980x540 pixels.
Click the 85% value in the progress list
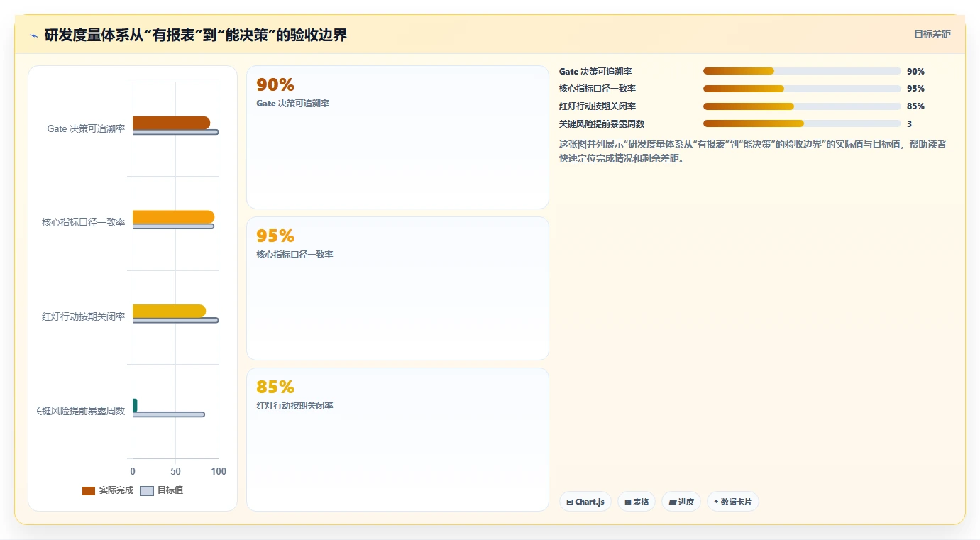click(915, 106)
